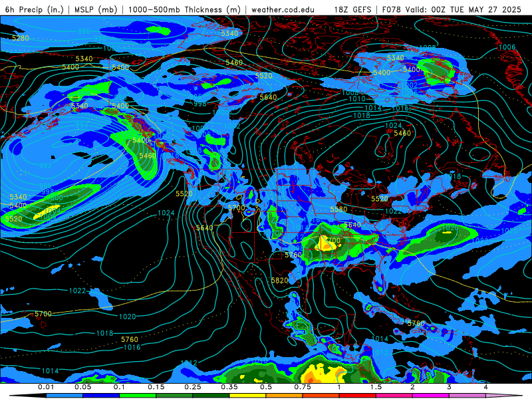Click the orange 0.5 legend color segment
Screen dimensions: 532x399
(285, 396)
